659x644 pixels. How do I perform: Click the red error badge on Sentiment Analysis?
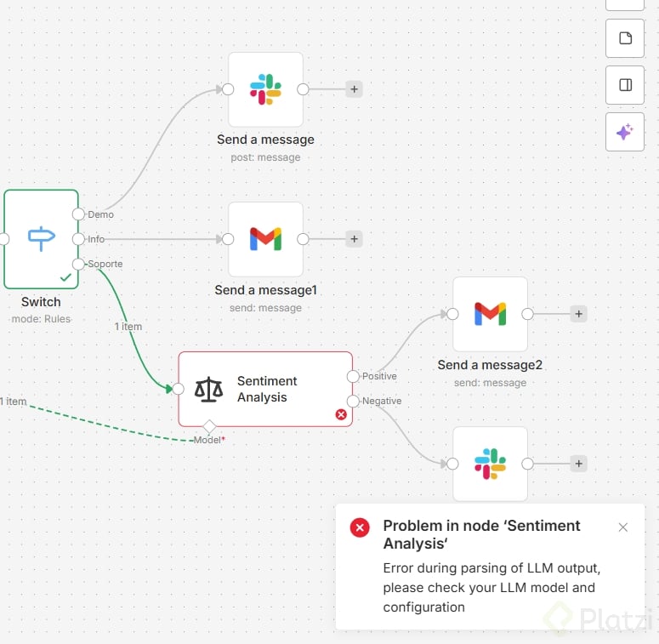coord(341,414)
